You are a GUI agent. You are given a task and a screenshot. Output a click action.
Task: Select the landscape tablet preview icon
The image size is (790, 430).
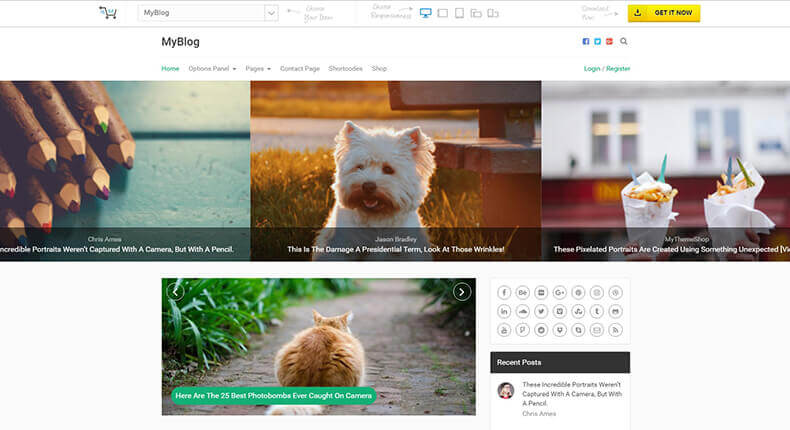click(x=443, y=13)
